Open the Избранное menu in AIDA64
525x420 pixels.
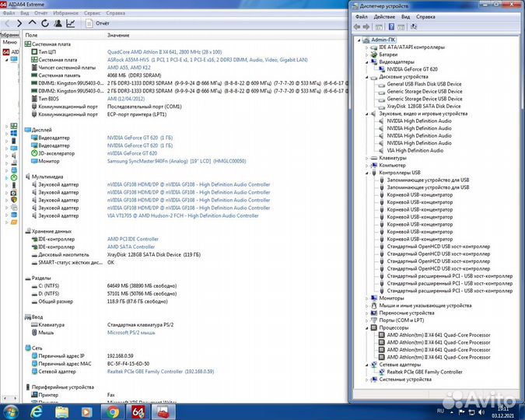(x=65, y=13)
